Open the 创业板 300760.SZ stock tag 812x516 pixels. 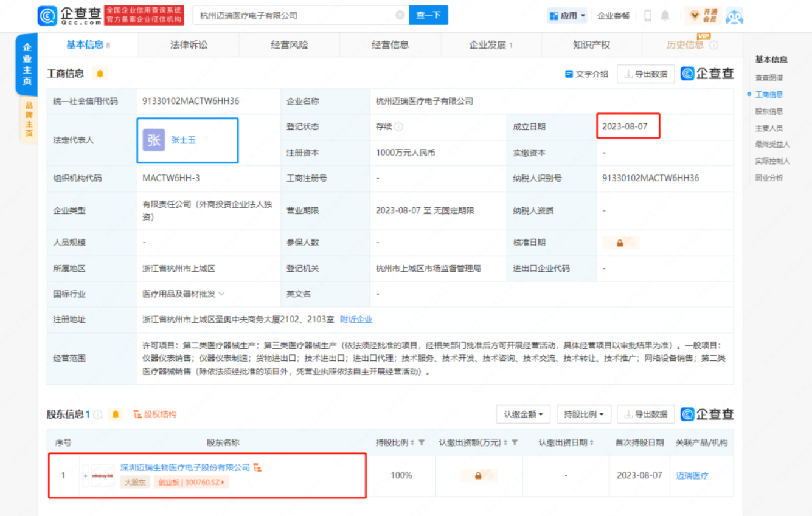tap(192, 483)
